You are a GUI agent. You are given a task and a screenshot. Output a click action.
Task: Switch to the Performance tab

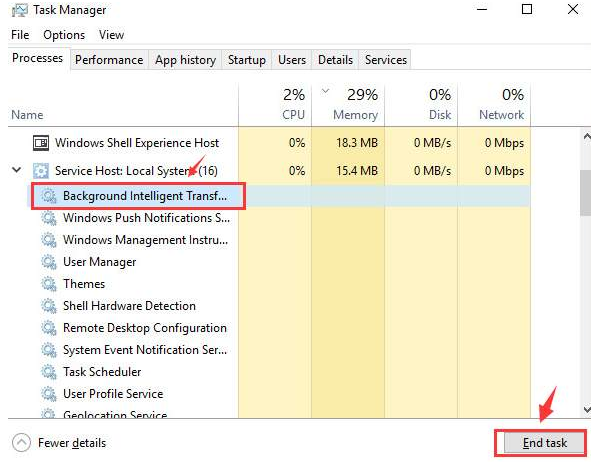pyautogui.click(x=109, y=60)
